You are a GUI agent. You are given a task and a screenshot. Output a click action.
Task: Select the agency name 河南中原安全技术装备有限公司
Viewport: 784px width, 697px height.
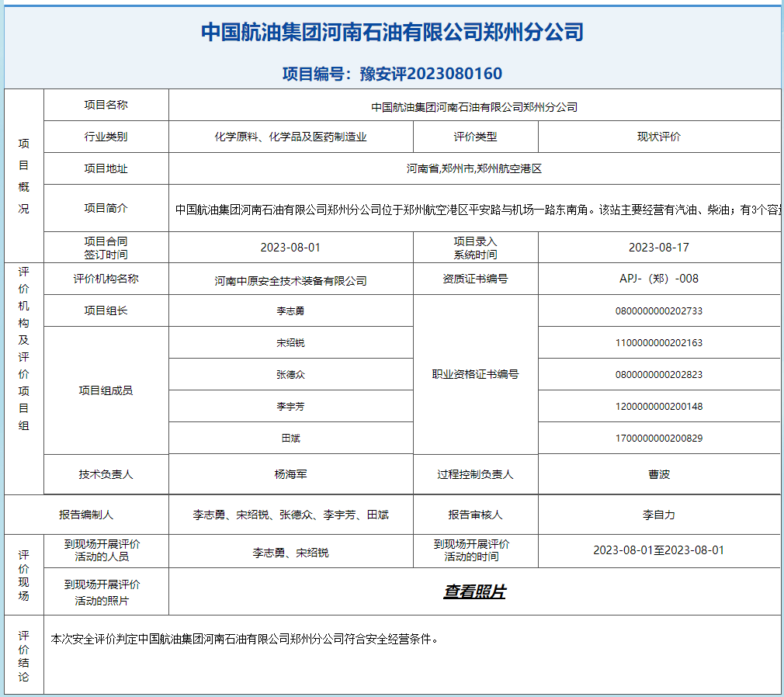(290, 281)
